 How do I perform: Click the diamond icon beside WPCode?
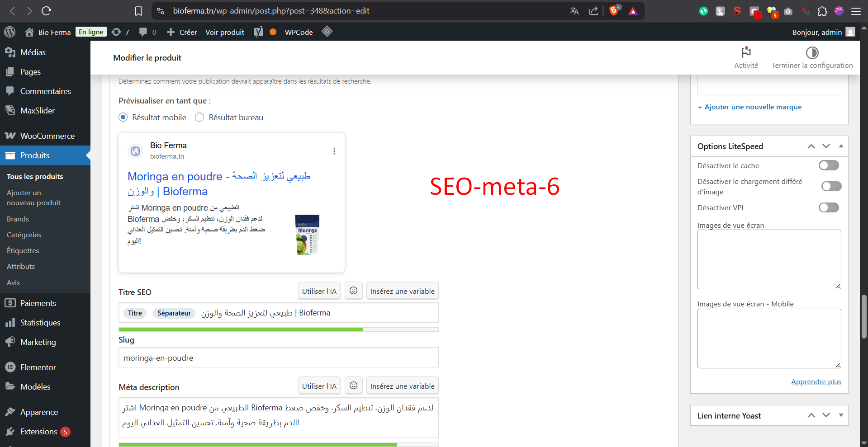pos(327,32)
